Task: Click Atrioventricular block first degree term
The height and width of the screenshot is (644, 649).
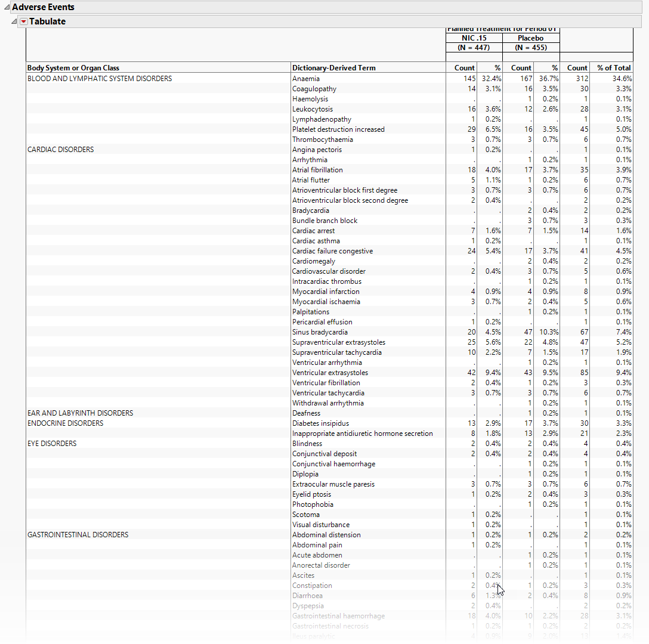Action: [345, 190]
